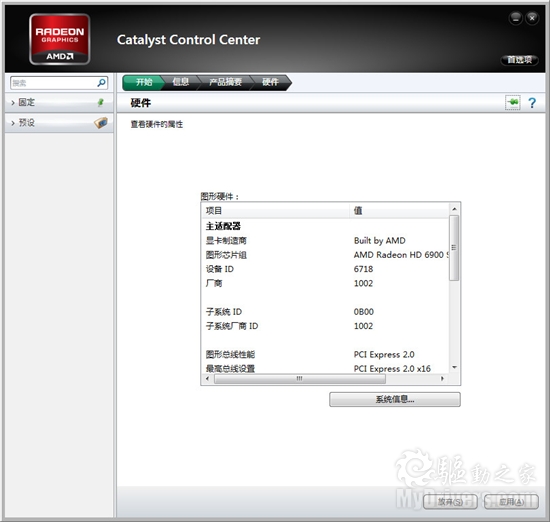Click the horizontal scrollbar thumb
The width and height of the screenshot is (550, 522).
300,379
